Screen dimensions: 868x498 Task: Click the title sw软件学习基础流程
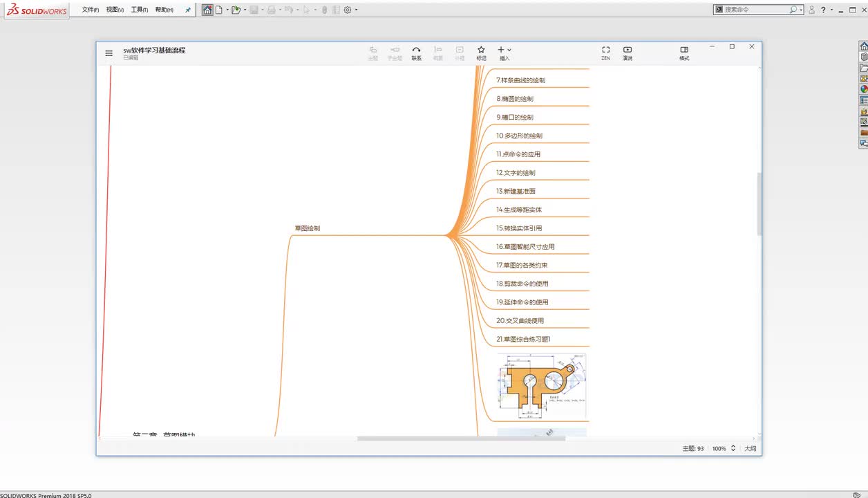pos(154,50)
